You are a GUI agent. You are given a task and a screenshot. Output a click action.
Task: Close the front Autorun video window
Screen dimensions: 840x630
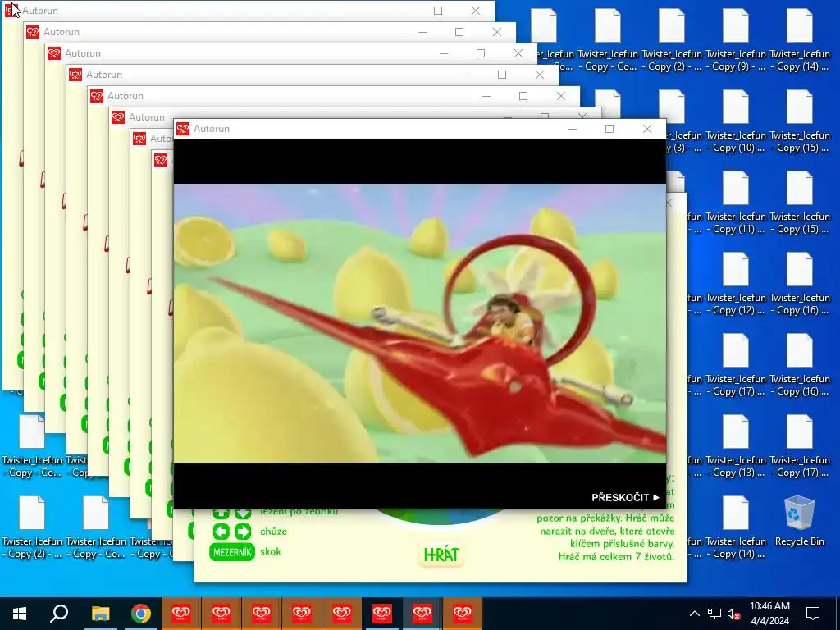(x=647, y=129)
